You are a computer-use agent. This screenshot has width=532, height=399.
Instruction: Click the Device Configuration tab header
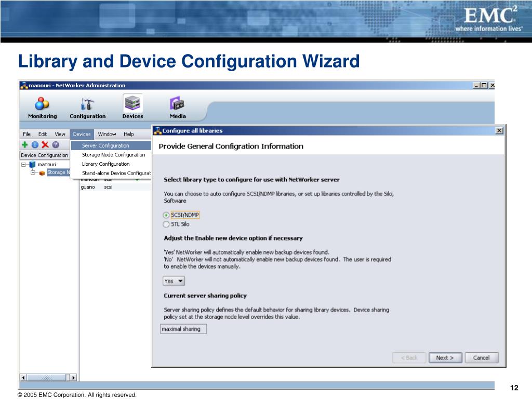tap(45, 155)
